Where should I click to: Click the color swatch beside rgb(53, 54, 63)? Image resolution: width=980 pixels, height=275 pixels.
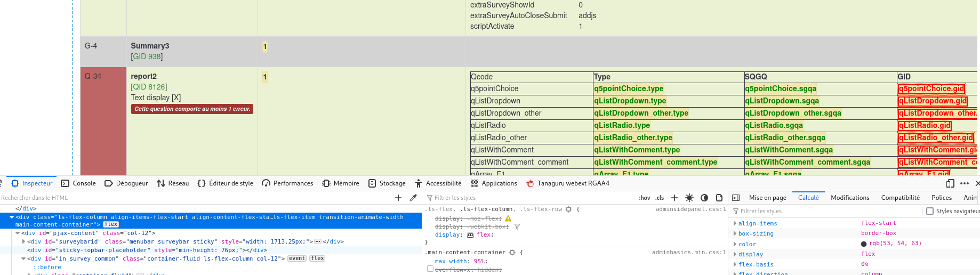pyautogui.click(x=864, y=244)
